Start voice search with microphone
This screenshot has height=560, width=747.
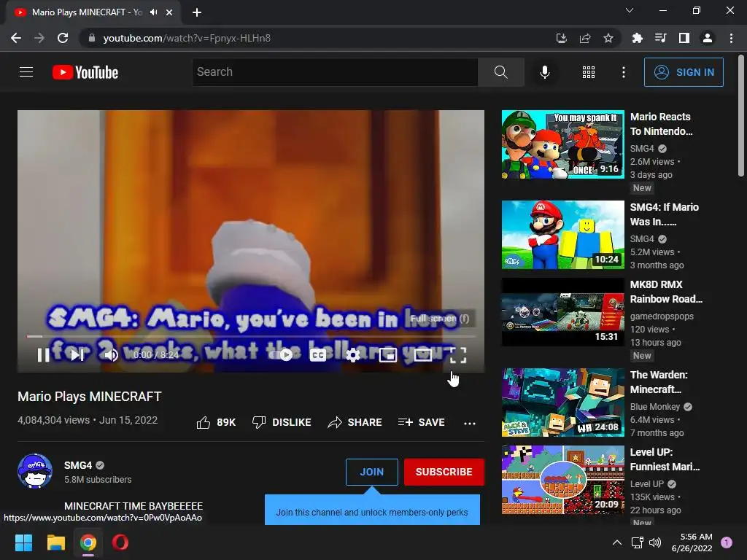coord(544,72)
